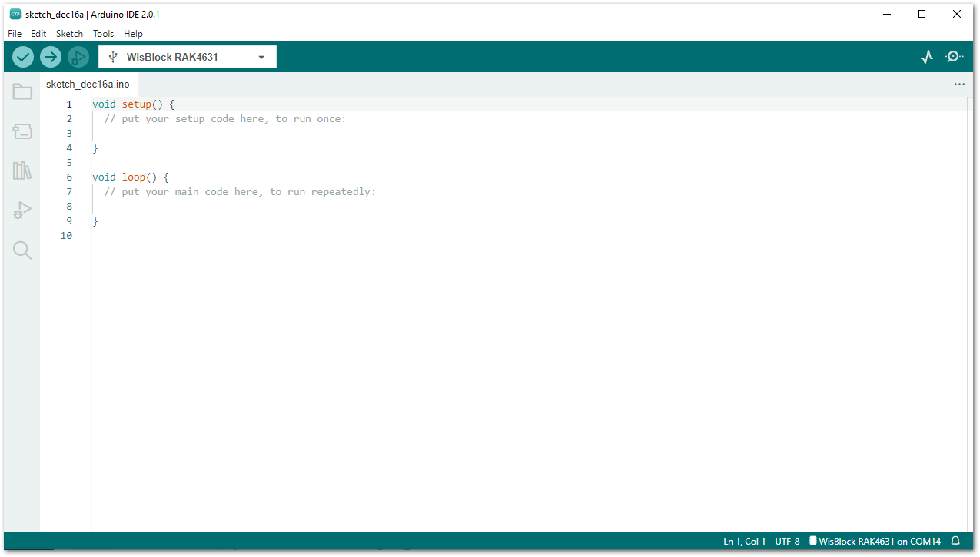Click the main code comment on line 7
Viewport: 980px width, 557px height.
pyautogui.click(x=240, y=191)
